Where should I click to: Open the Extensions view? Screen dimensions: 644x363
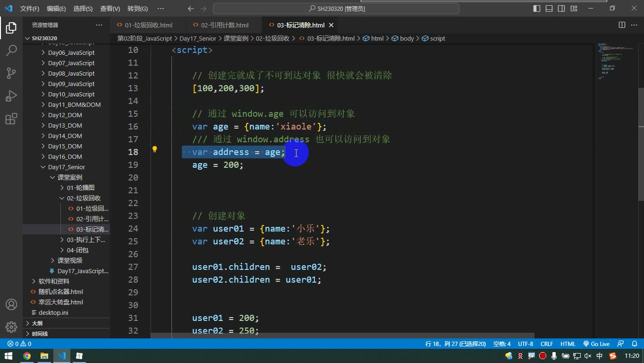[x=11, y=118]
